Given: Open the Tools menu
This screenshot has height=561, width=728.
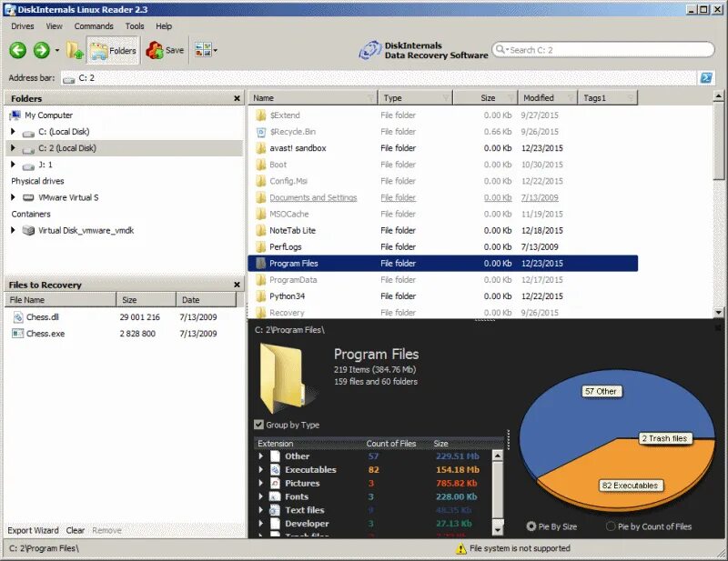Looking at the screenshot, I should click(135, 26).
